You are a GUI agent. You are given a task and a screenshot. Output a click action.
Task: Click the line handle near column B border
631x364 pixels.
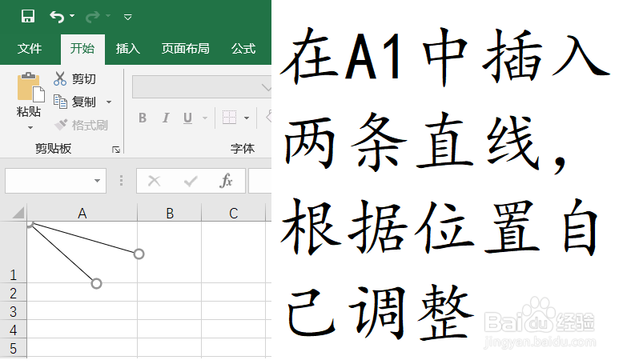[139, 254]
